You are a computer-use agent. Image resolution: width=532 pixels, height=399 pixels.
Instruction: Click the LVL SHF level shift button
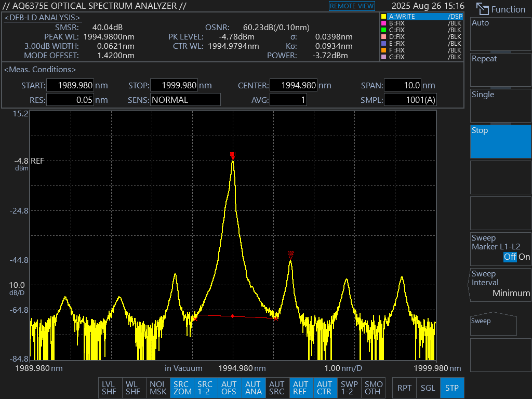[109, 388]
